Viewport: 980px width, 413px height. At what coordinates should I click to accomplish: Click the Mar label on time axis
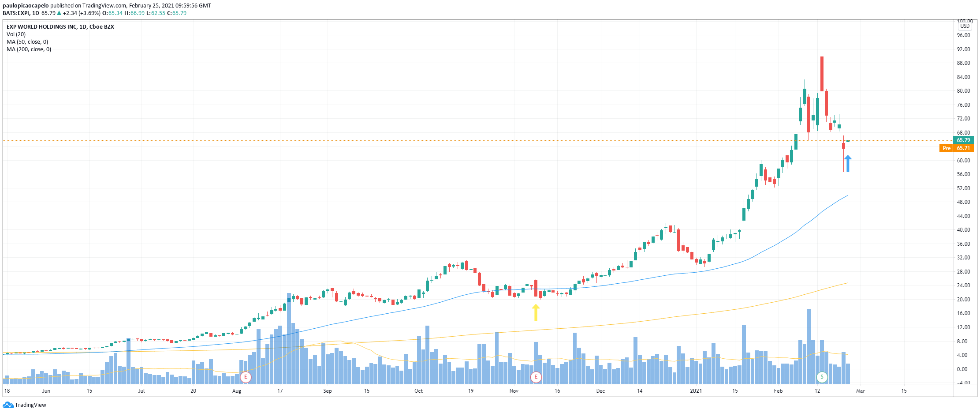(861, 391)
